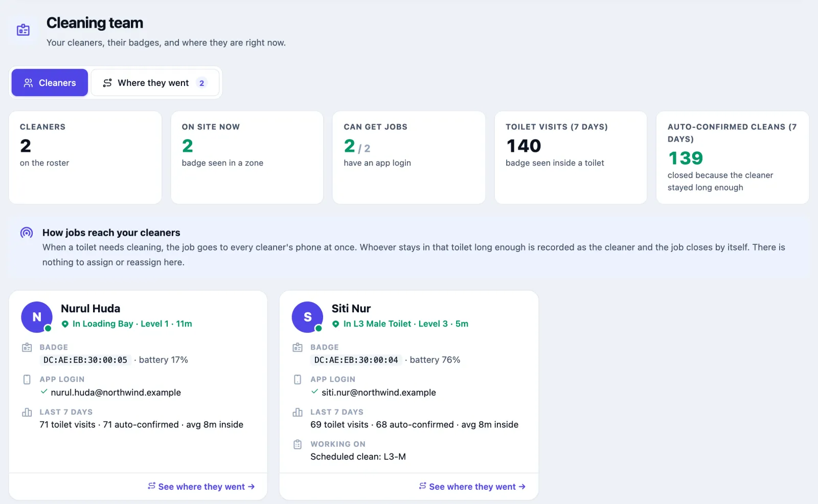Click the Auto-confirmed cleans 139 value
Screen dimensions: 818x504
pyautogui.click(x=686, y=158)
